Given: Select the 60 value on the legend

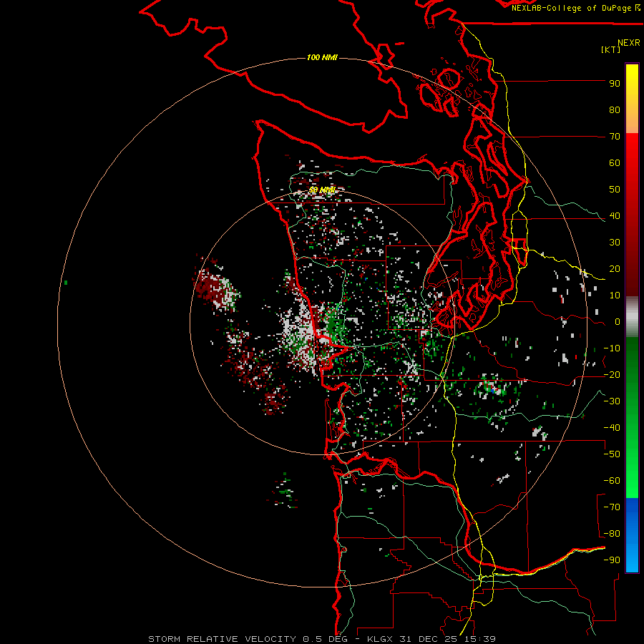Looking at the screenshot, I should click(x=615, y=163).
